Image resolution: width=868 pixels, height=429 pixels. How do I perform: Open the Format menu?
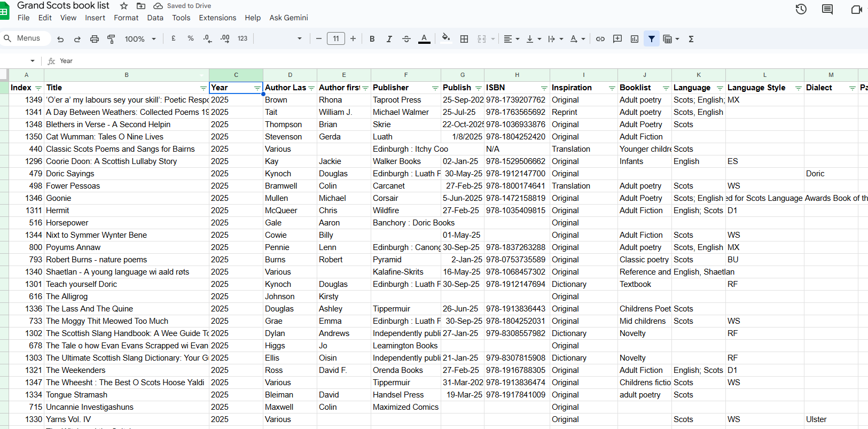[126, 18]
